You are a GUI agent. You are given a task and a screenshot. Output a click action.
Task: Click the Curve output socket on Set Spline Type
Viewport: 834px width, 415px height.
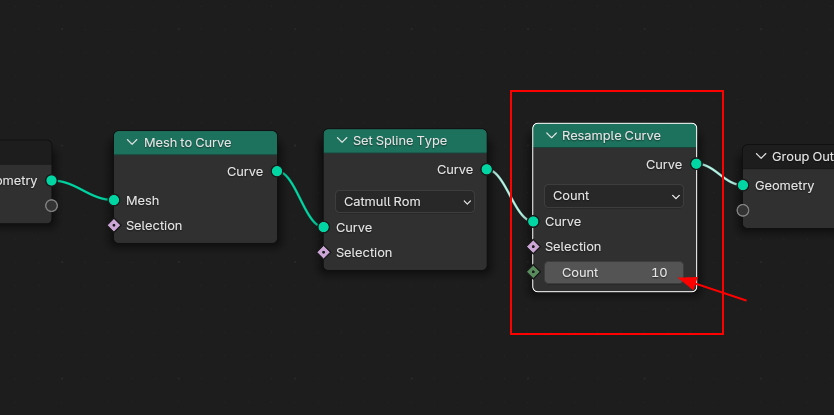click(x=486, y=169)
